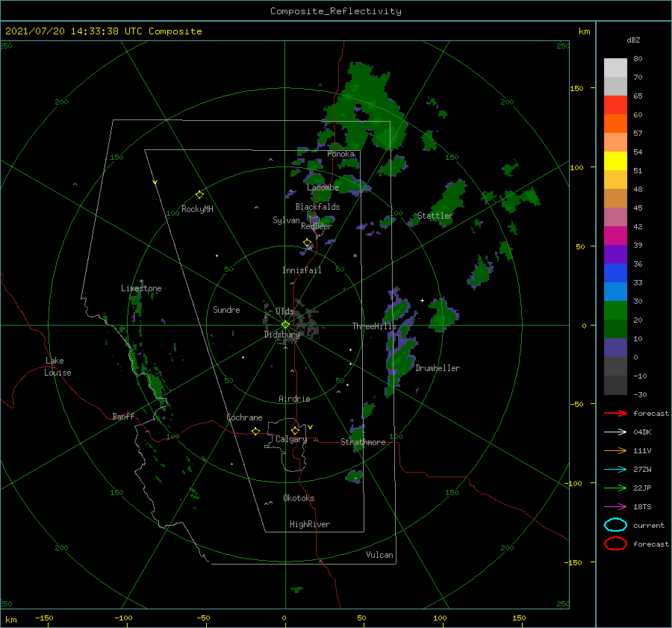The height and width of the screenshot is (628, 672).
Task: Select the purple 39–36 dBZ color swatch
Action: (x=615, y=254)
